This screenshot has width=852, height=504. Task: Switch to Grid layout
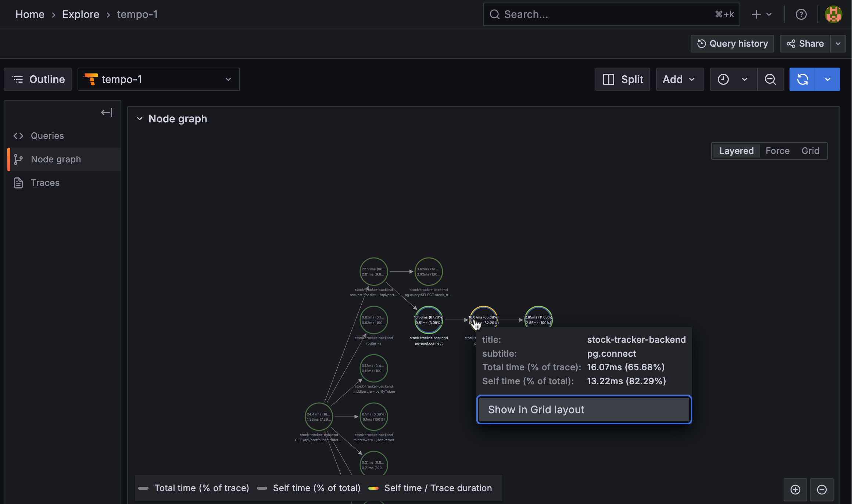point(810,151)
